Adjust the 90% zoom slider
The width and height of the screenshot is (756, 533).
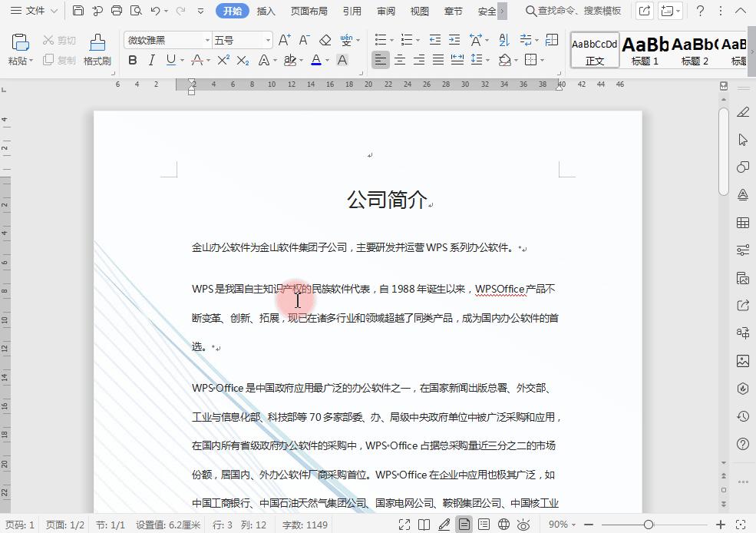(649, 524)
